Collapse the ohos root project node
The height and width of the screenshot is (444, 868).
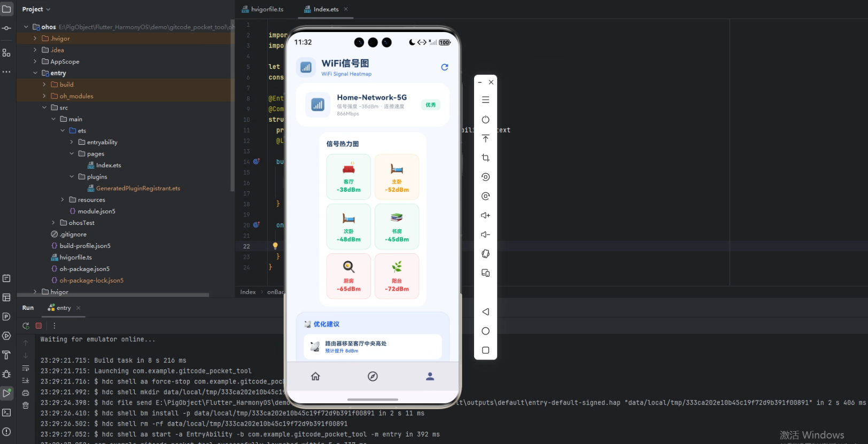tap(26, 27)
